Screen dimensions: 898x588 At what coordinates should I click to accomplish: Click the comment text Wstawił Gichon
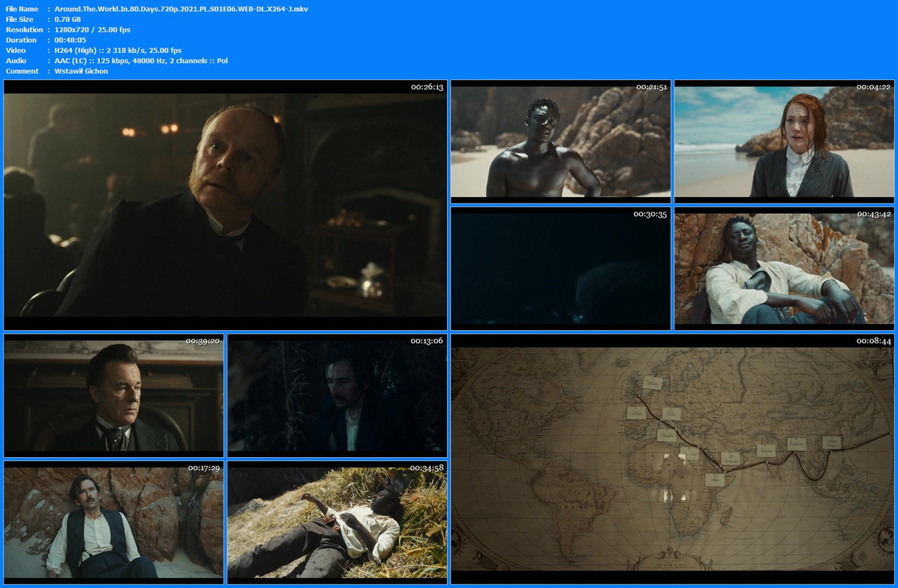81,71
